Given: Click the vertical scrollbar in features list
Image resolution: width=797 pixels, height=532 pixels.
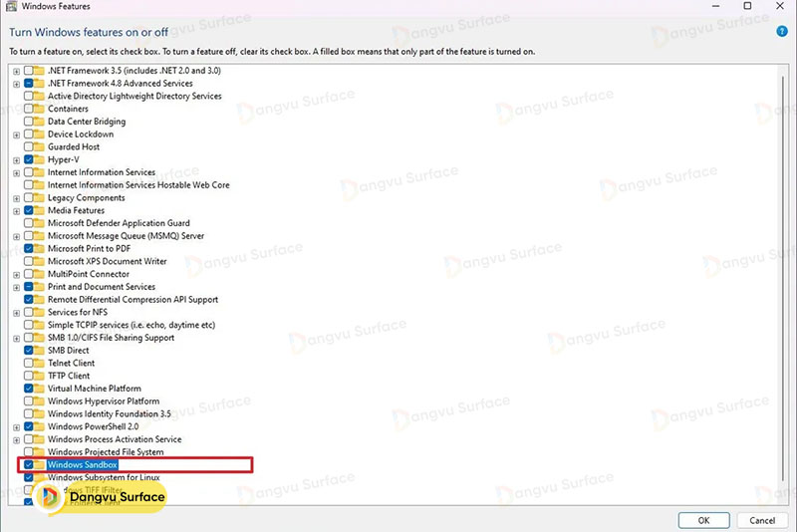Looking at the screenshot, I should 783,277.
